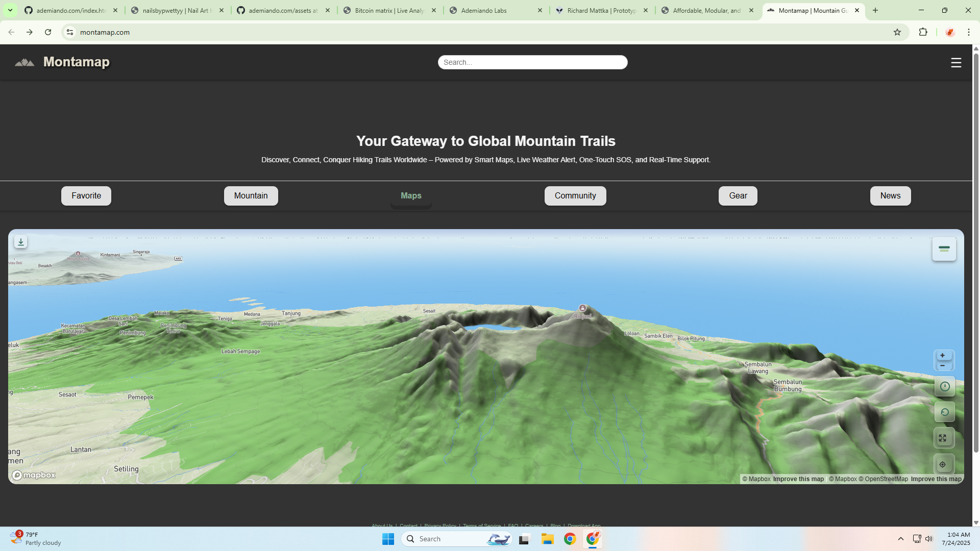This screenshot has width=980, height=551.
Task: Open the hamburger menu
Action: click(956, 63)
